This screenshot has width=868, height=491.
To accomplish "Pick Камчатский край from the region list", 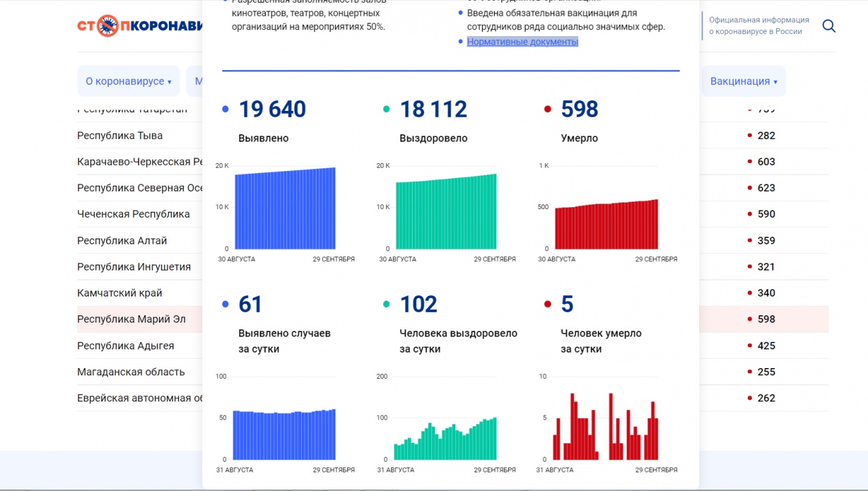I will click(120, 293).
